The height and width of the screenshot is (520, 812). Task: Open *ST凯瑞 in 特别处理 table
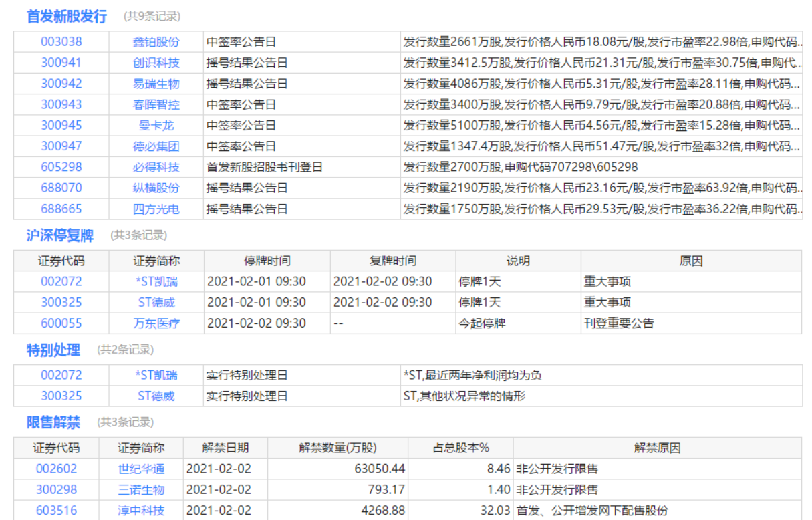(x=157, y=375)
